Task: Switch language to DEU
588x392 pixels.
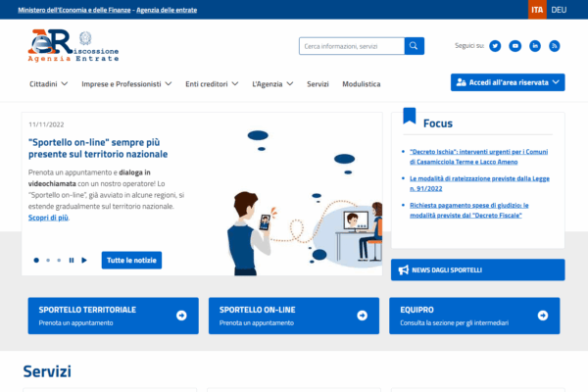Action: (x=559, y=9)
